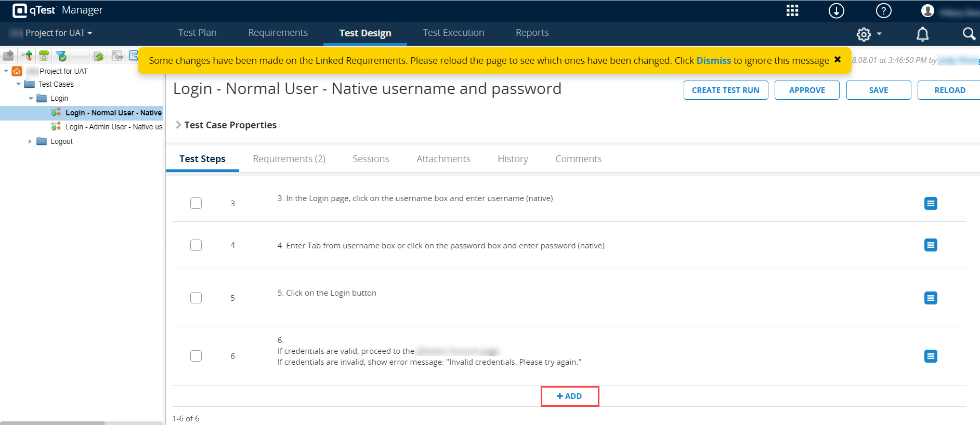This screenshot has height=425, width=980.
Task: Click the refresh tree icon in the toolbar
Action: pos(98,56)
